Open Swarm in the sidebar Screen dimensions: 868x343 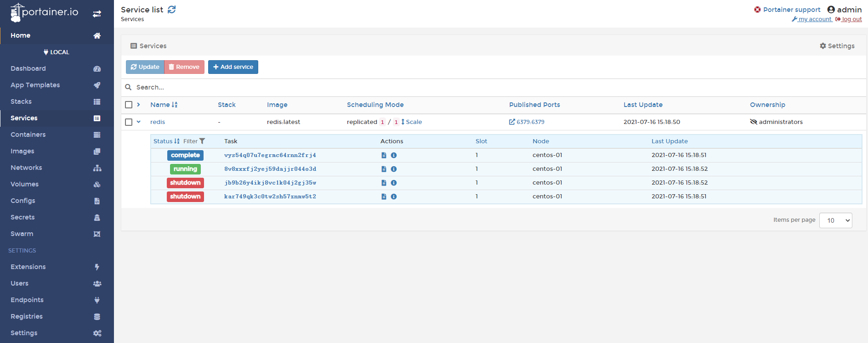(22, 234)
